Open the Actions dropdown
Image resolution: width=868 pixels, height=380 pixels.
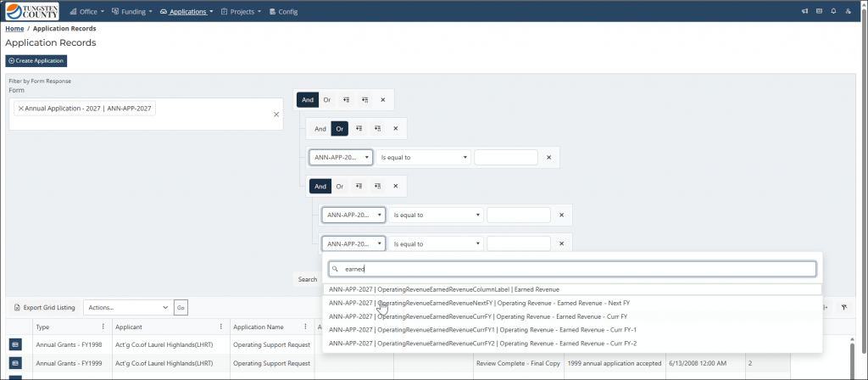coord(127,307)
